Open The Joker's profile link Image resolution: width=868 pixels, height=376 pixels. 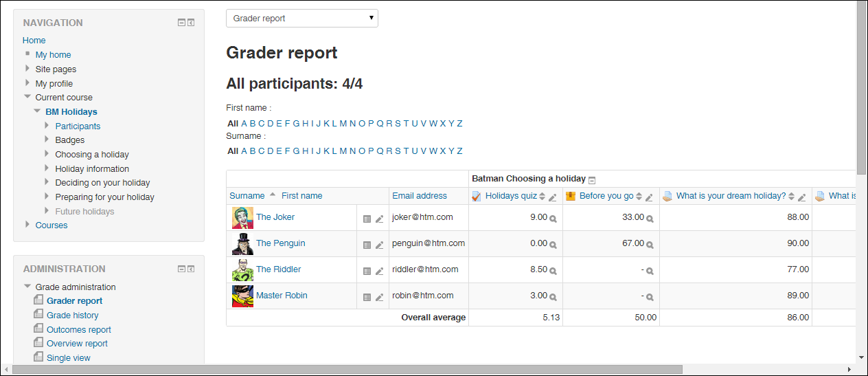coord(275,217)
